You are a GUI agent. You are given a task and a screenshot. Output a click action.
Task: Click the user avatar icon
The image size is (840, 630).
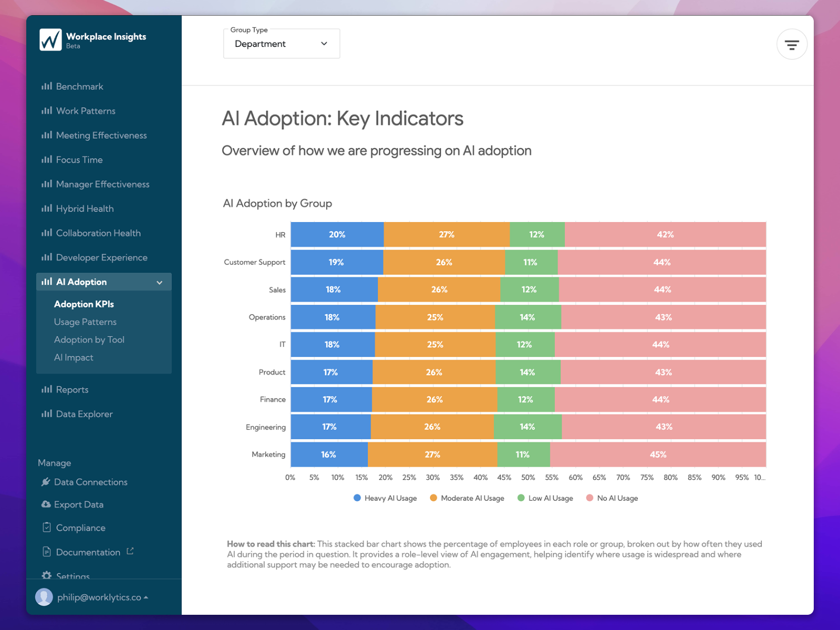[x=44, y=597]
